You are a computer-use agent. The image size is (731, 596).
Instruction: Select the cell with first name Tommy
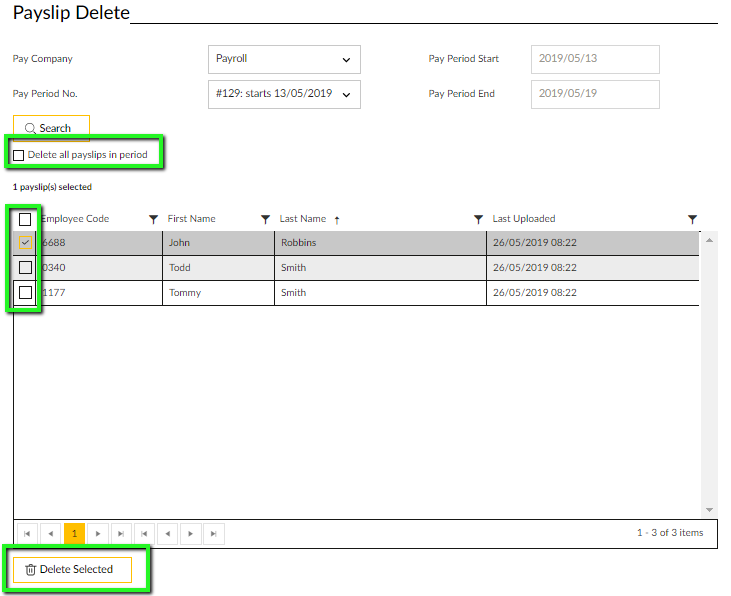point(218,293)
